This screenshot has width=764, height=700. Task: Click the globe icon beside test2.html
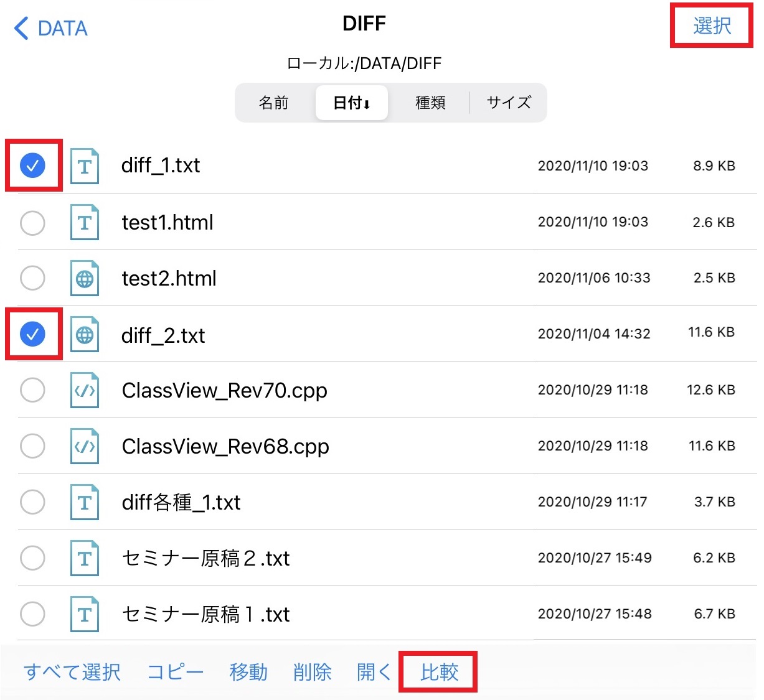pyautogui.click(x=85, y=278)
